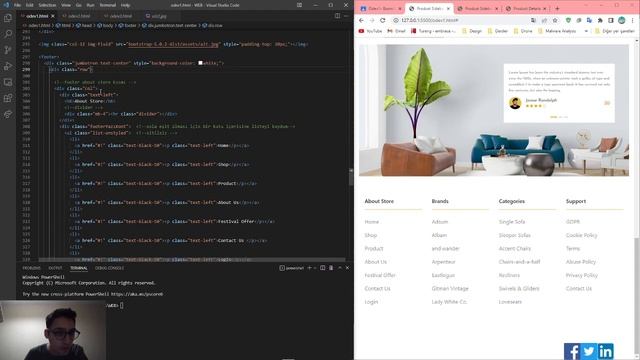Reload the browser page
This screenshot has width=640, height=360.
coord(382,20)
